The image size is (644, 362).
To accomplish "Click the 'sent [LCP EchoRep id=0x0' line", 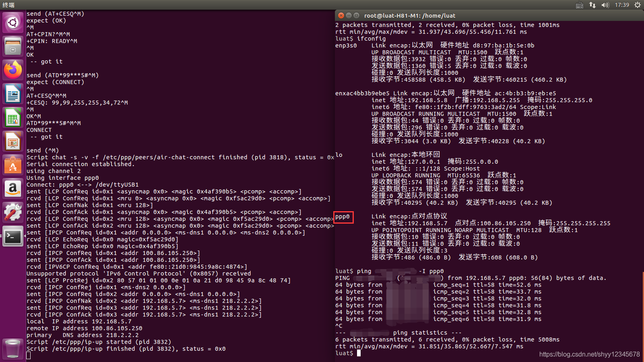I will [102, 246].
